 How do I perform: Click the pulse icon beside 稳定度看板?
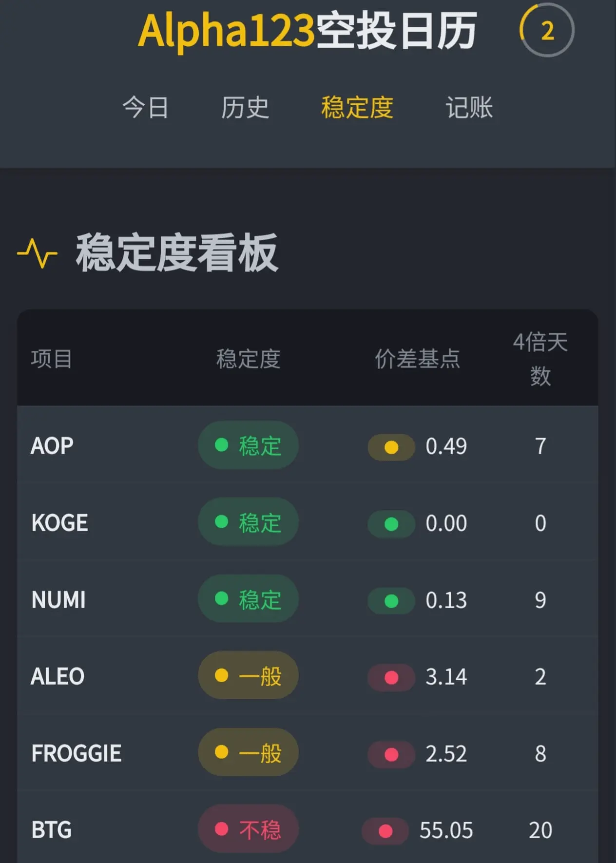point(38,253)
